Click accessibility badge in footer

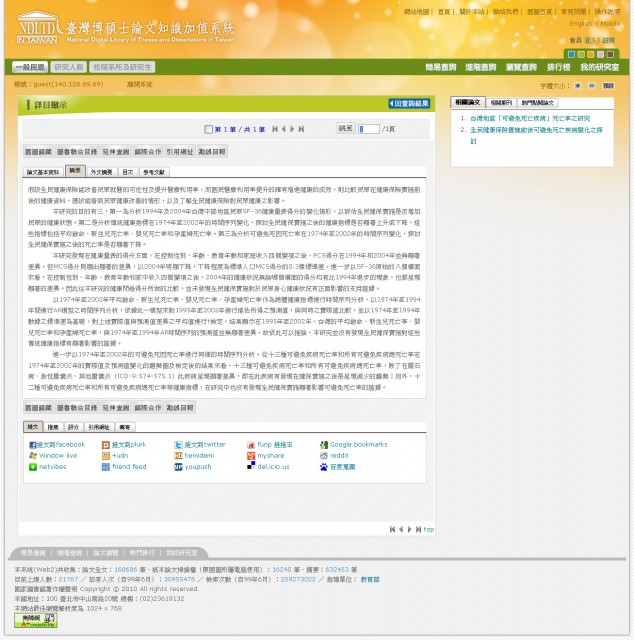36,620
